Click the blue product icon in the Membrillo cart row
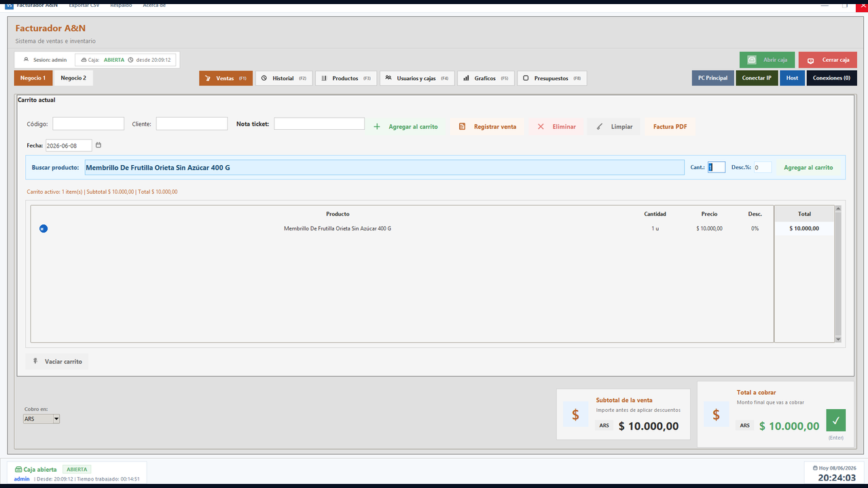The width and height of the screenshot is (868, 488). coord(43,229)
